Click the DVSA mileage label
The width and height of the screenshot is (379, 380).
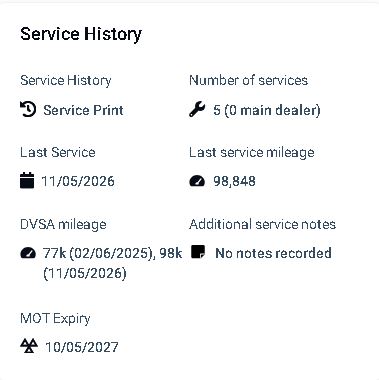[63, 225]
